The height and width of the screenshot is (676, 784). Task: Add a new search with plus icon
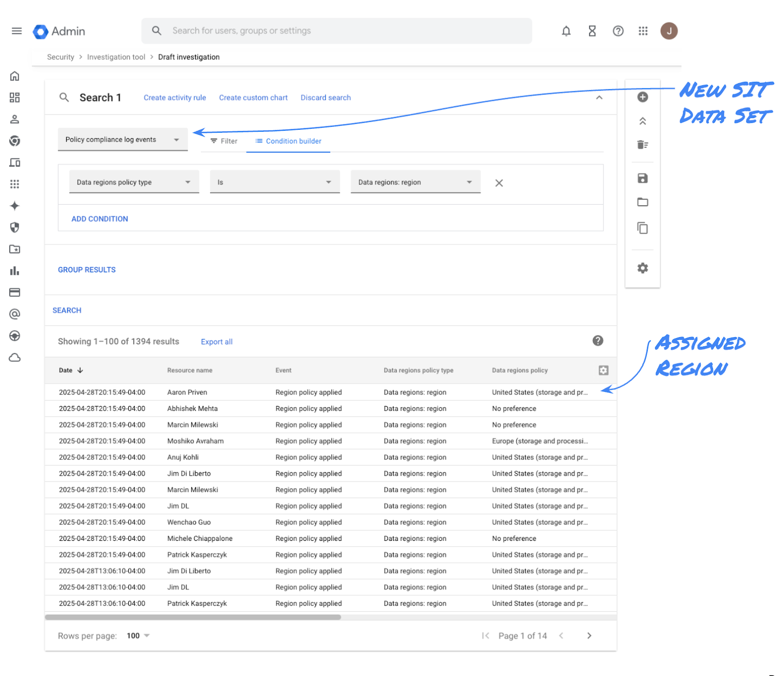(642, 97)
